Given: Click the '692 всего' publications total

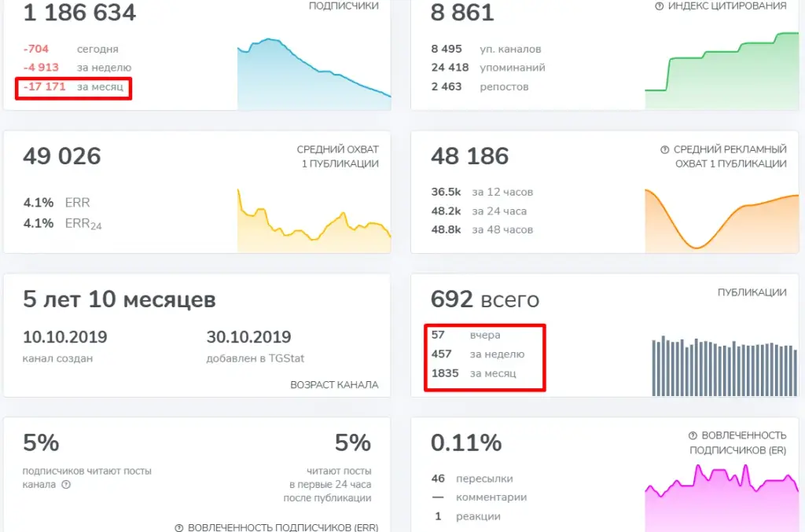Looking at the screenshot, I should point(485,299).
